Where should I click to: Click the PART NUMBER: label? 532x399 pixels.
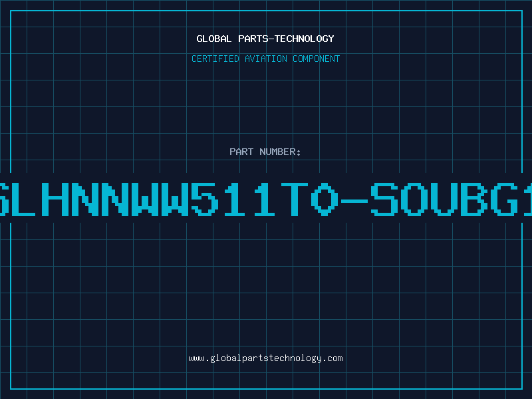pyautogui.click(x=265, y=152)
